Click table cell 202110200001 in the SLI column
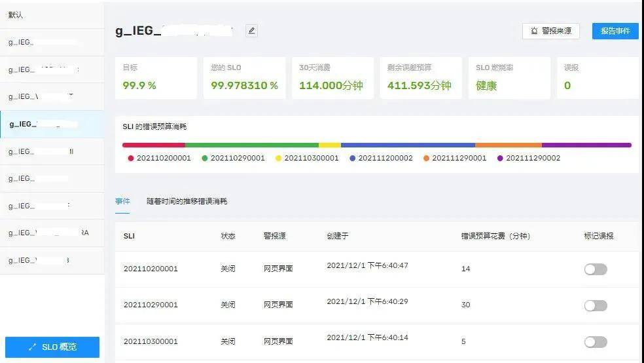 point(151,269)
